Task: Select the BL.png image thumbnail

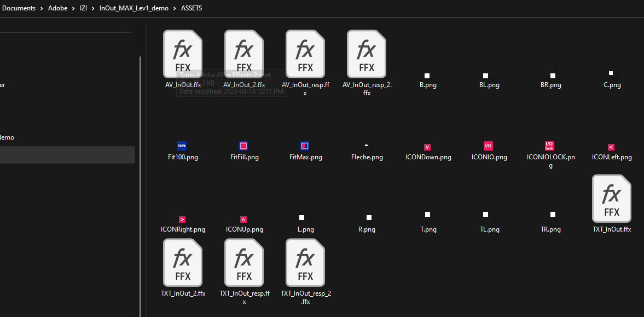Action: coord(486,74)
